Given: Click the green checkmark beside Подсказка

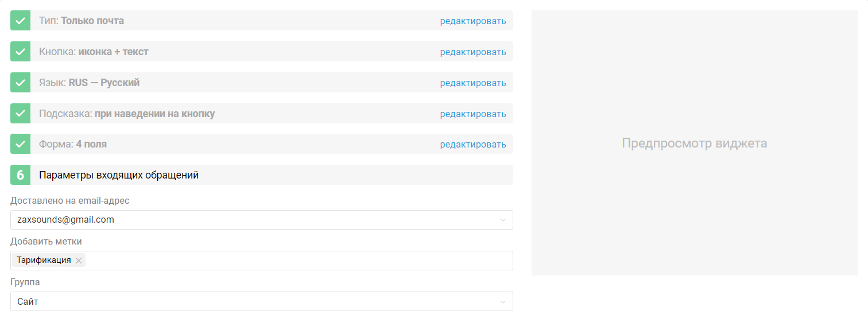Looking at the screenshot, I should click(x=20, y=114).
